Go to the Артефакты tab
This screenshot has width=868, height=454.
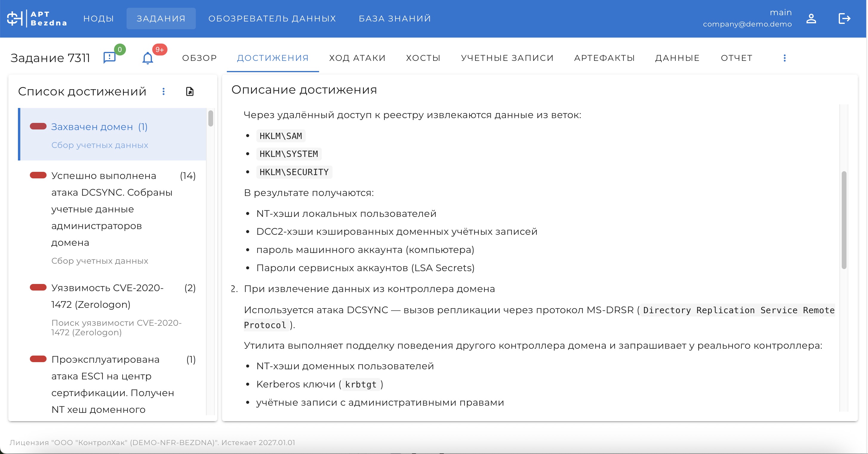pyautogui.click(x=604, y=58)
